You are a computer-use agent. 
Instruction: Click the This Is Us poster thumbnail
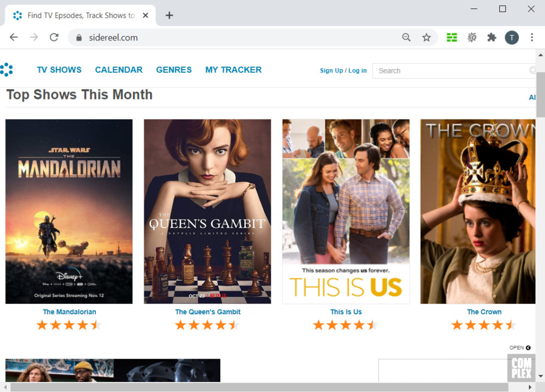(346, 212)
